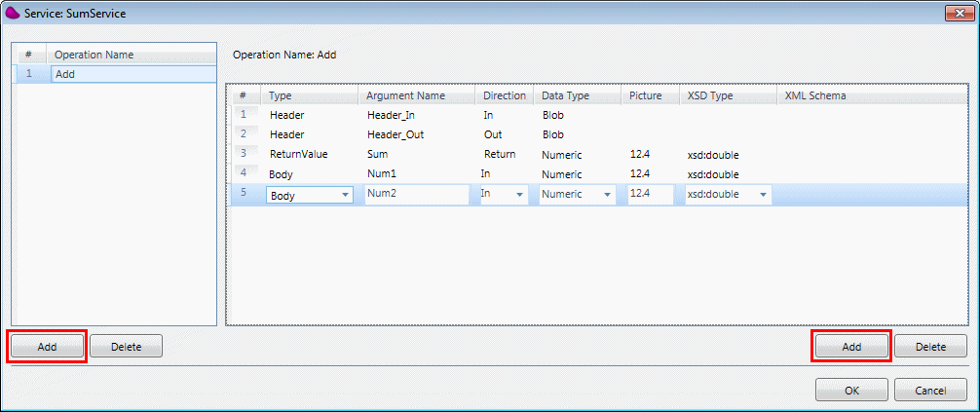Click the ReturnValue type cell
The height and width of the screenshot is (412, 980).
point(298,155)
